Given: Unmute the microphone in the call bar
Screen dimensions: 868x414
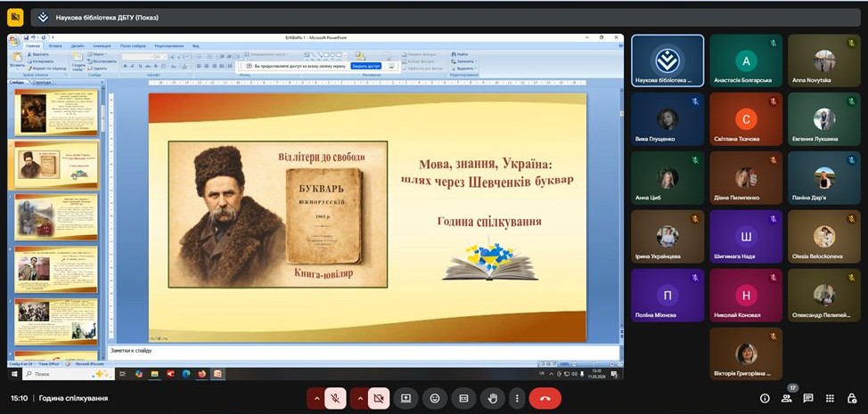Looking at the screenshot, I should click(335, 398).
